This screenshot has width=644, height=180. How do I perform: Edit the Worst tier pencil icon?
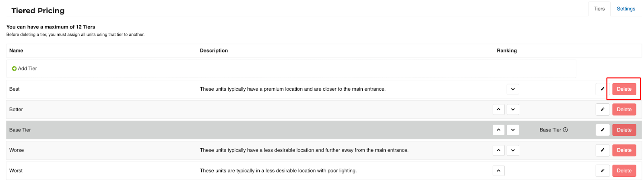coord(603,171)
